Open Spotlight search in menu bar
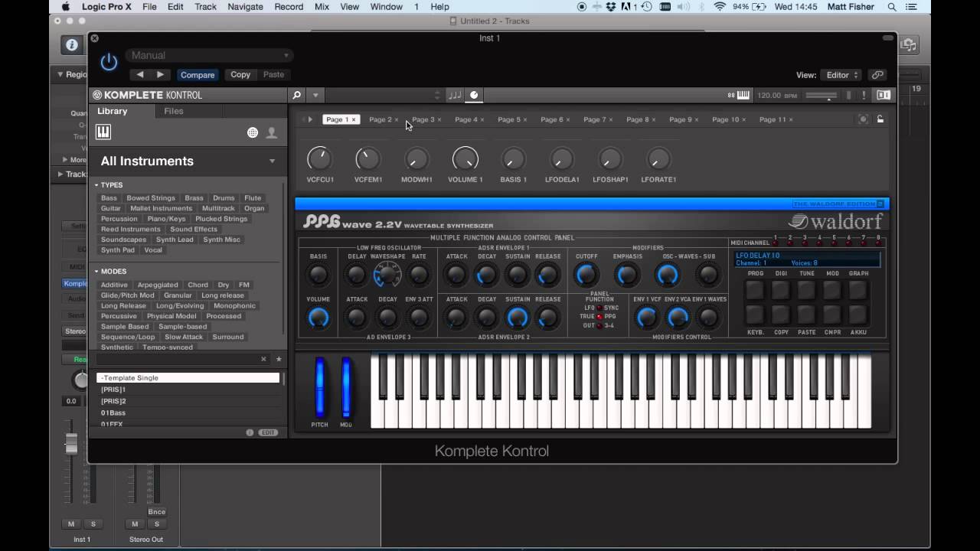The width and height of the screenshot is (980, 551). point(892,7)
